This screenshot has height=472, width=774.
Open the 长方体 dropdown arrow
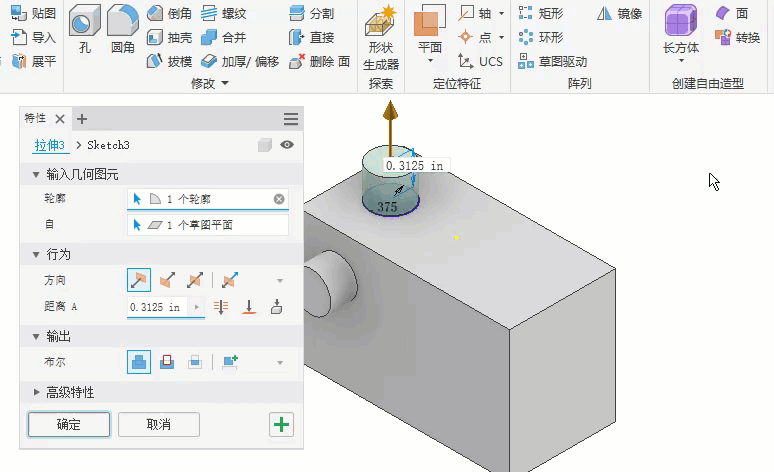(x=681, y=61)
